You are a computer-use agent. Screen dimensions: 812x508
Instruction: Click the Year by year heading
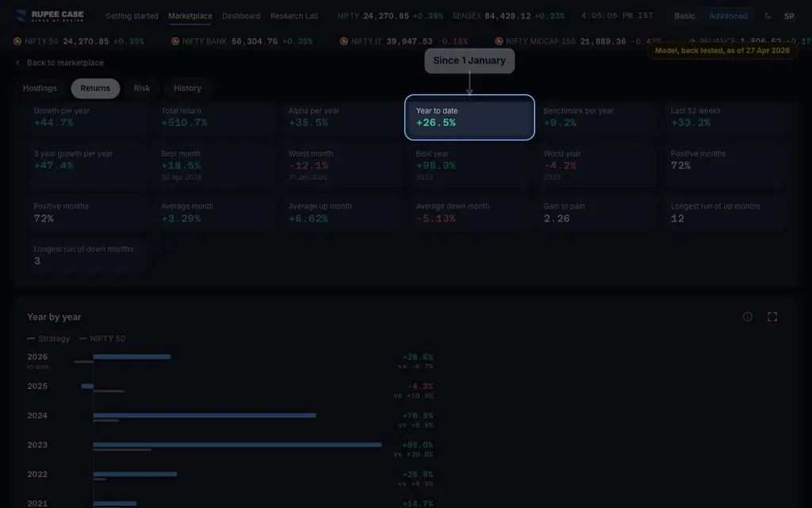pyautogui.click(x=55, y=317)
